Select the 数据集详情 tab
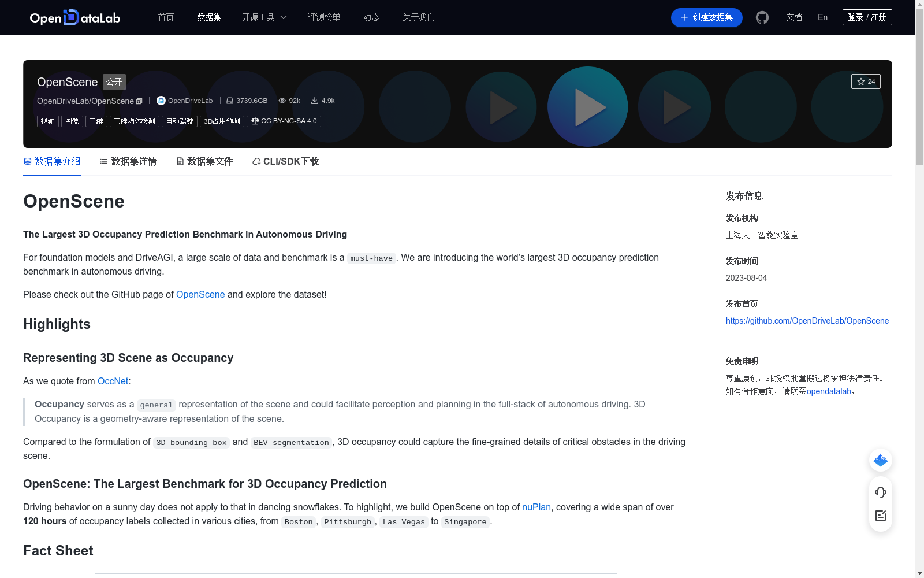The height and width of the screenshot is (578, 924). click(x=128, y=161)
